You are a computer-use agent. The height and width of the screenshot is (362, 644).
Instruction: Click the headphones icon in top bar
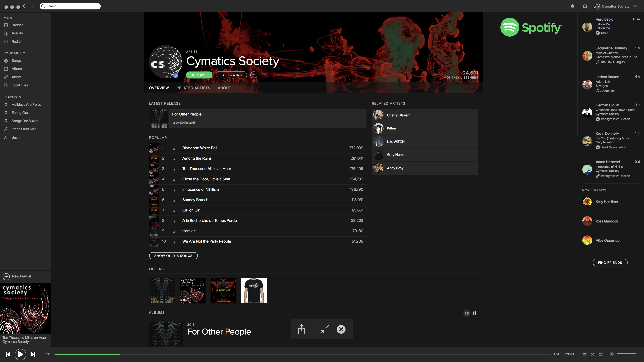[585, 6]
